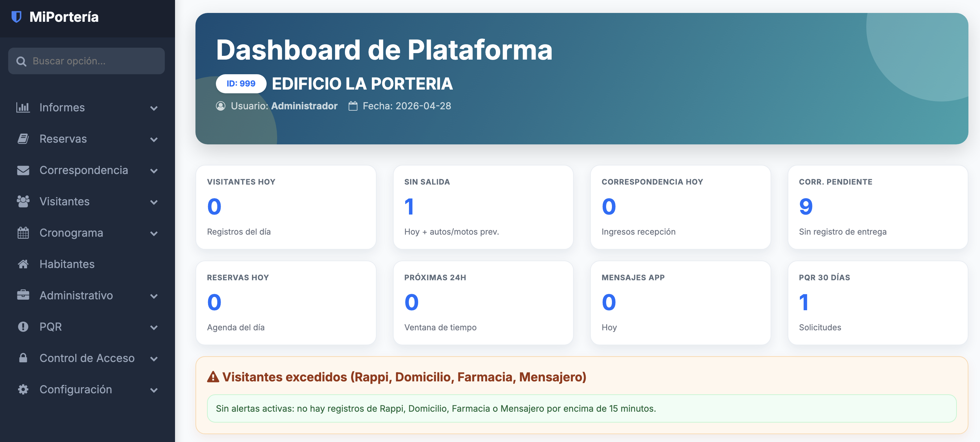The width and height of the screenshot is (980, 442).
Task: Open the Mensajes App card
Action: [x=680, y=303]
